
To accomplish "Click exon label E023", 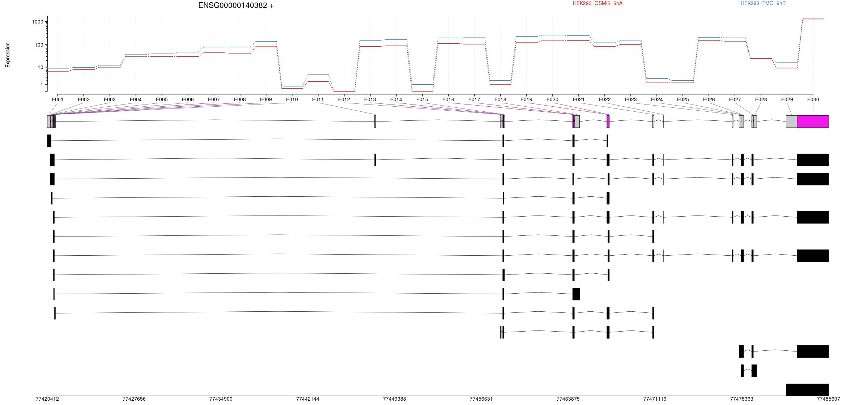I will click(631, 99).
